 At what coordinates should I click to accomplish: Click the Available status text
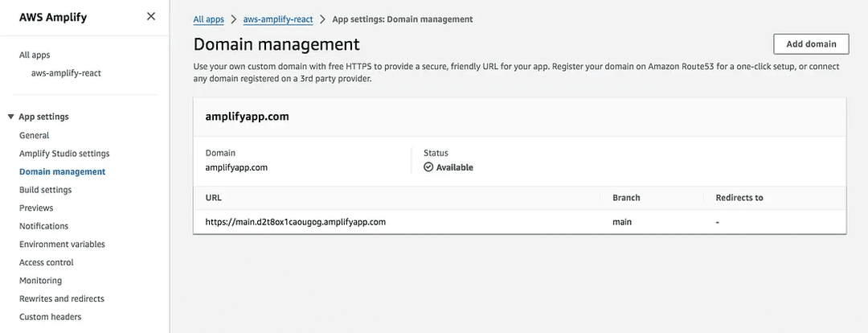454,167
